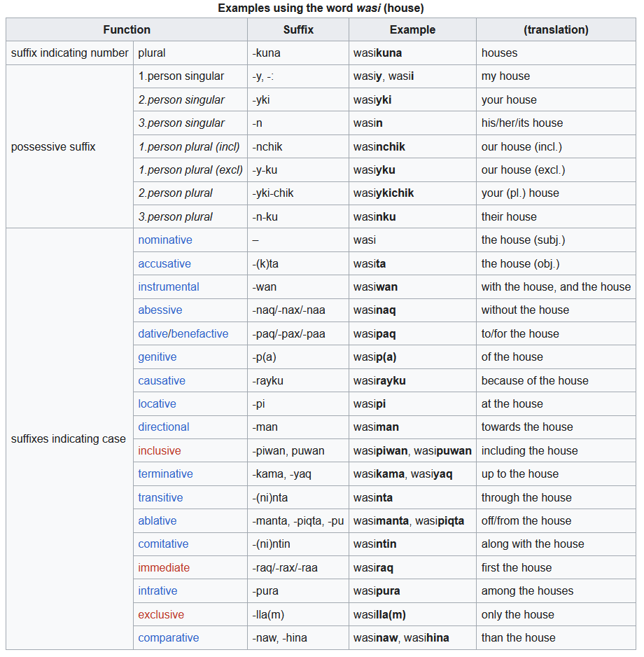
Task: Click the 'my house' translation
Action: [556, 76]
